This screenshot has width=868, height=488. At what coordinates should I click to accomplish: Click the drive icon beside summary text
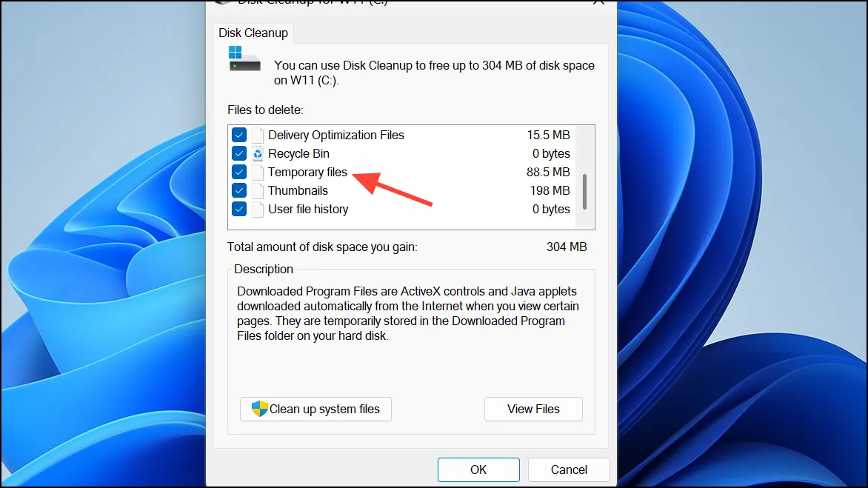click(x=244, y=59)
